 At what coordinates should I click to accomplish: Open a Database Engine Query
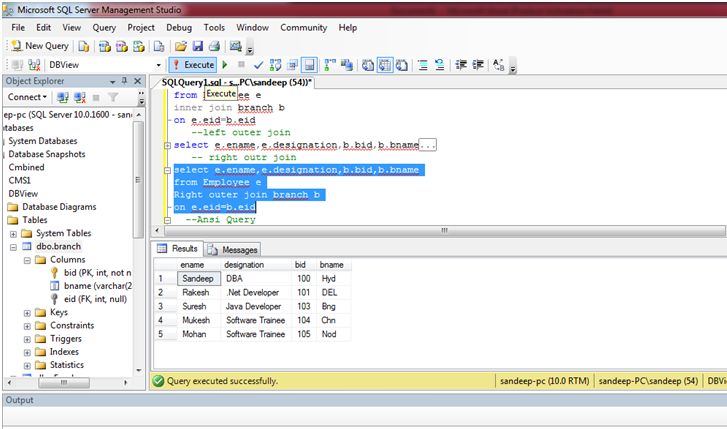point(83,46)
